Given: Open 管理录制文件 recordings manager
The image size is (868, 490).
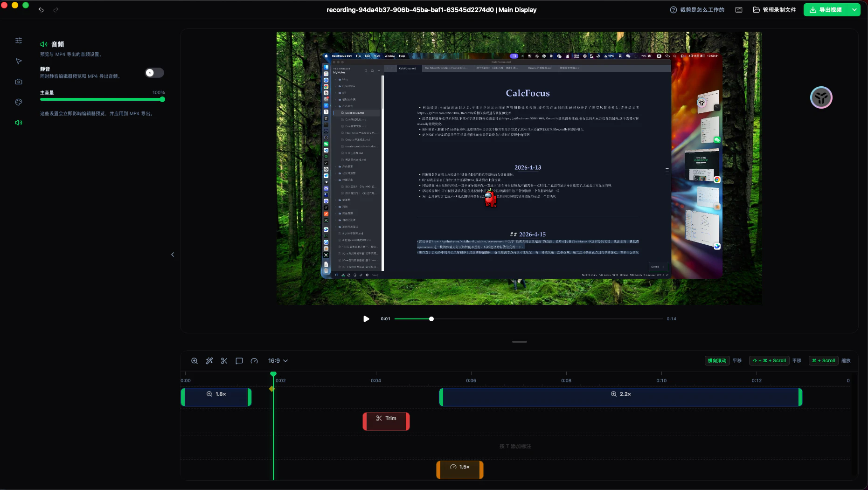Looking at the screenshot, I should 774,10.
